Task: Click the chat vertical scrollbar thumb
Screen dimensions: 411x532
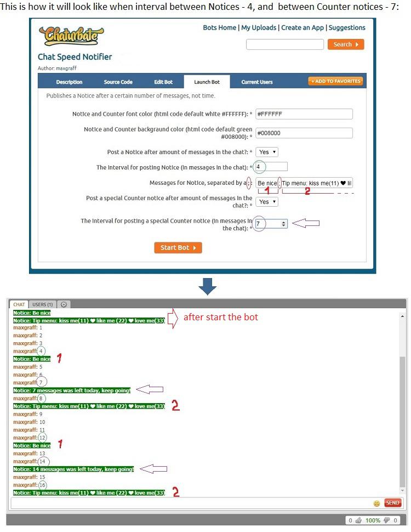Action: [402, 422]
